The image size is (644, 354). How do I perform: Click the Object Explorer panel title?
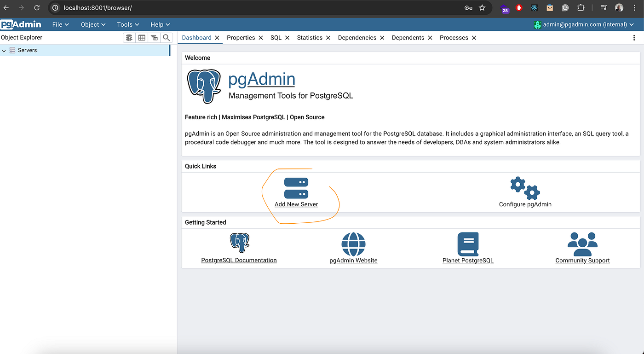pyautogui.click(x=22, y=38)
